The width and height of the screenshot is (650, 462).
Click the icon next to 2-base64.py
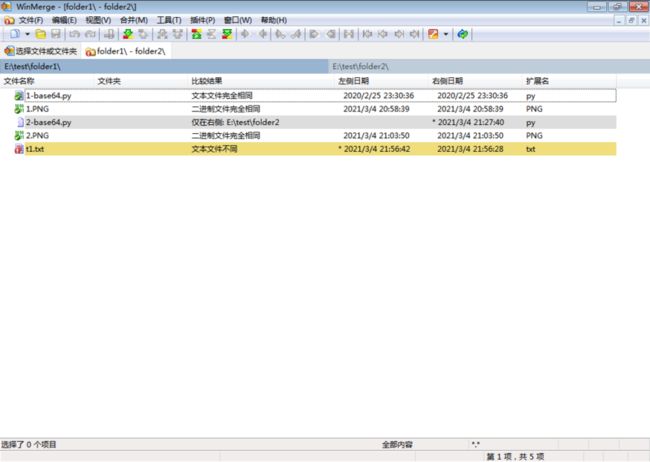(x=20, y=122)
